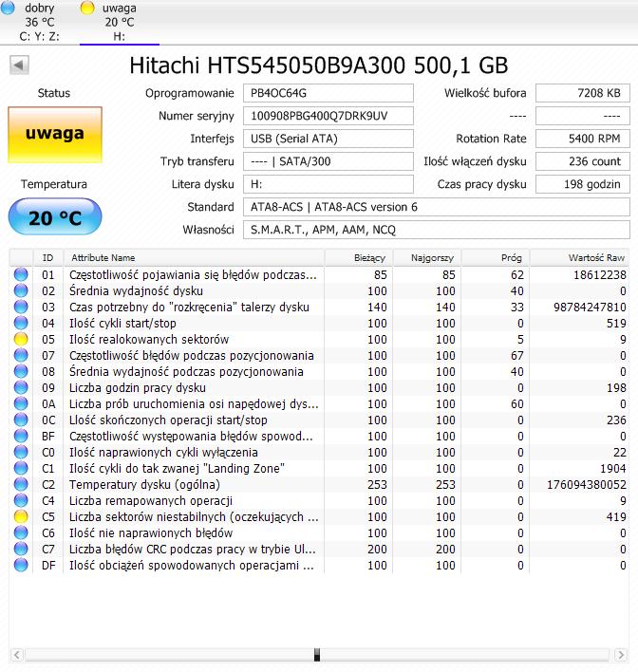Viewport: 638px width, 672px height.
Task: Click the Bieżący column header
Action: click(359, 257)
